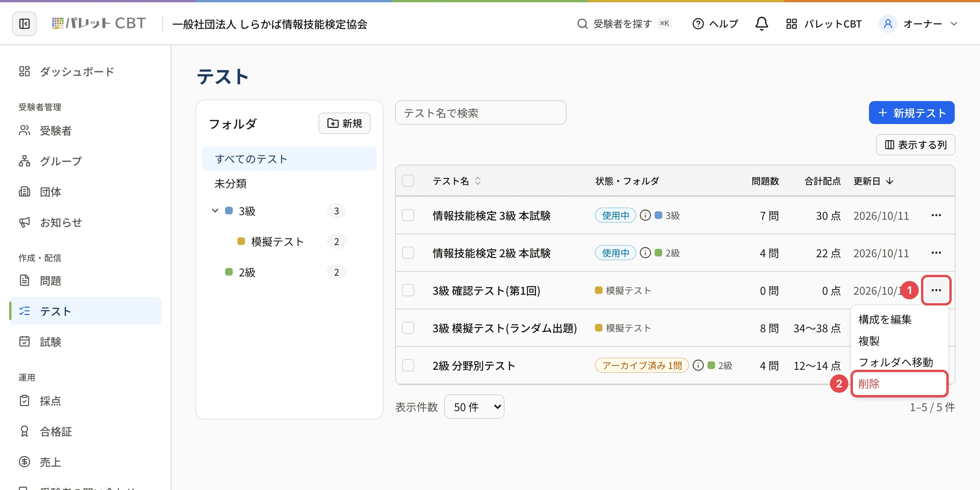Click info icon in 2級 分野別テスト row
The height and width of the screenshot is (490, 980).
click(x=698, y=365)
